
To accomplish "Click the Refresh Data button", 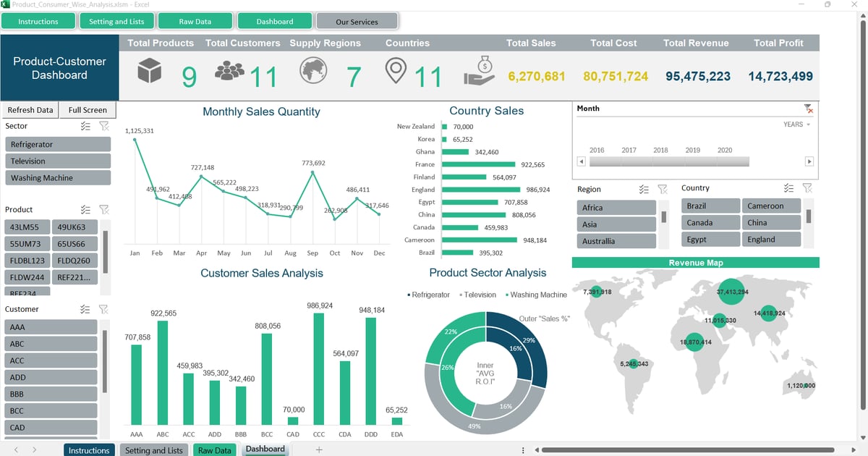I will point(30,109).
